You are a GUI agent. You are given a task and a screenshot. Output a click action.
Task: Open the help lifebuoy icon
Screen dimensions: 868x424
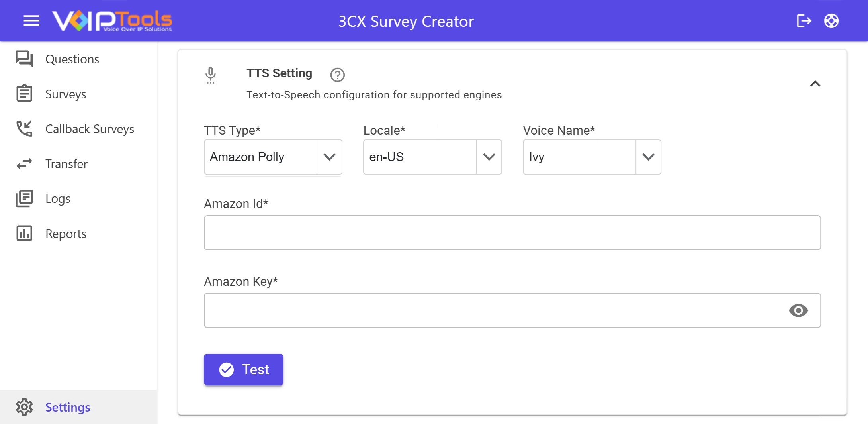coord(831,21)
